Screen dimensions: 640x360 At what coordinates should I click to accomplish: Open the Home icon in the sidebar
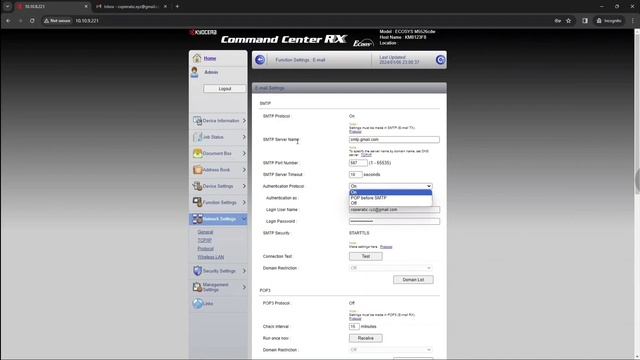click(197, 58)
